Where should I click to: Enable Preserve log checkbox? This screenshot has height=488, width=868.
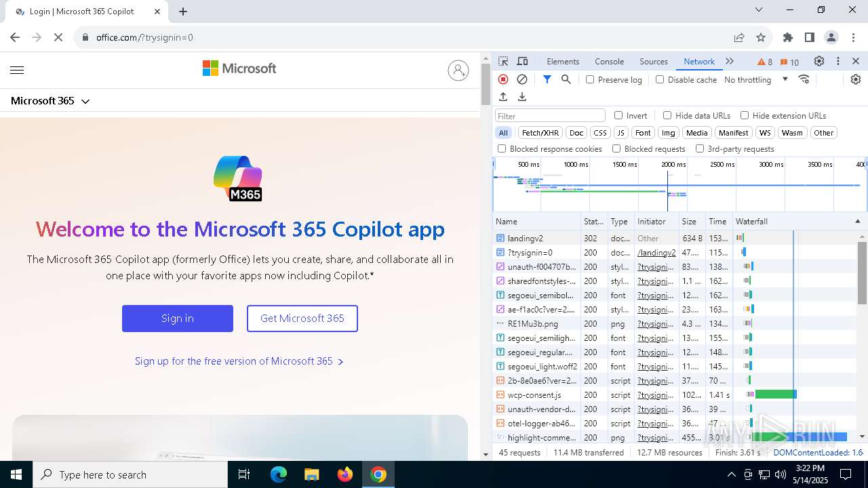pos(590,79)
